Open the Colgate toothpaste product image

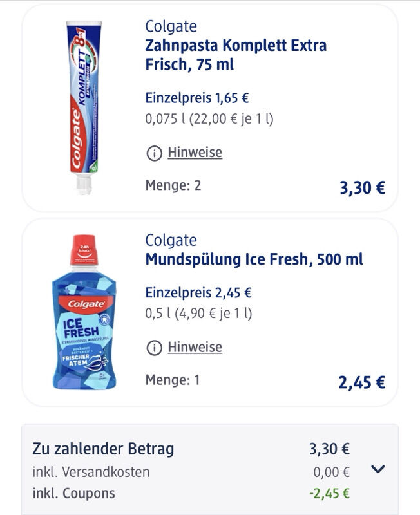(x=85, y=108)
